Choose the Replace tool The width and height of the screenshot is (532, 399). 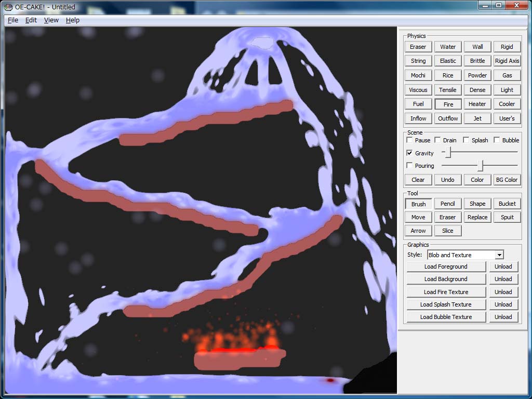[477, 217]
